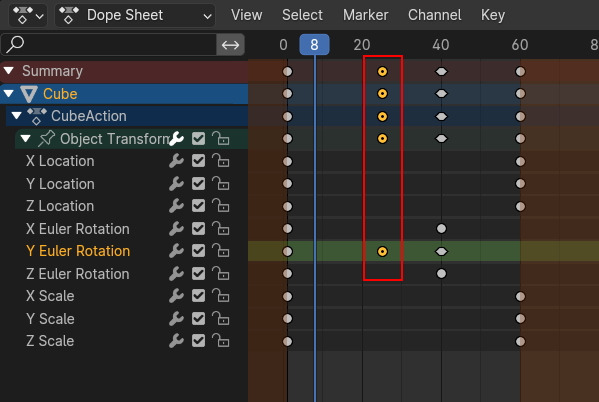
Task: Uncheck the Y Scale channel checkbox
Action: click(198, 318)
